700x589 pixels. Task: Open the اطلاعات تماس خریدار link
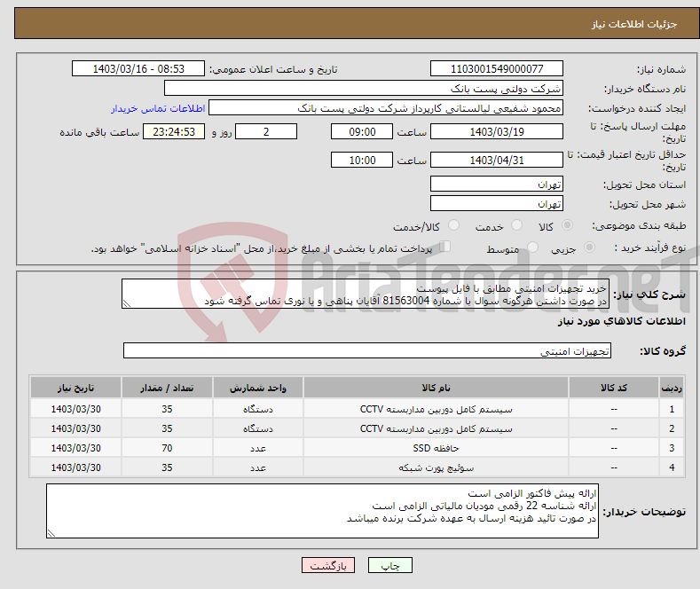click(x=158, y=108)
